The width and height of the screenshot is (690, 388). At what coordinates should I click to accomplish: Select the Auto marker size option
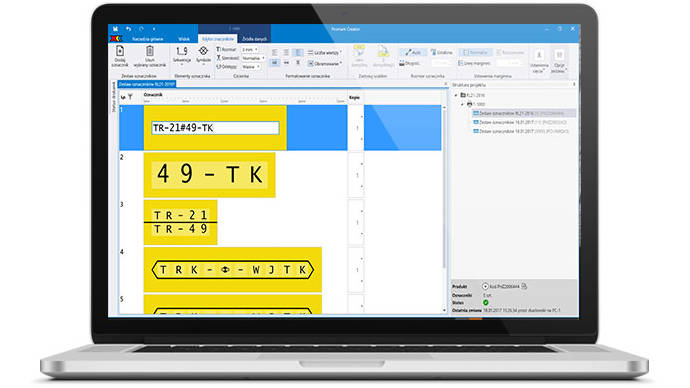(x=413, y=52)
